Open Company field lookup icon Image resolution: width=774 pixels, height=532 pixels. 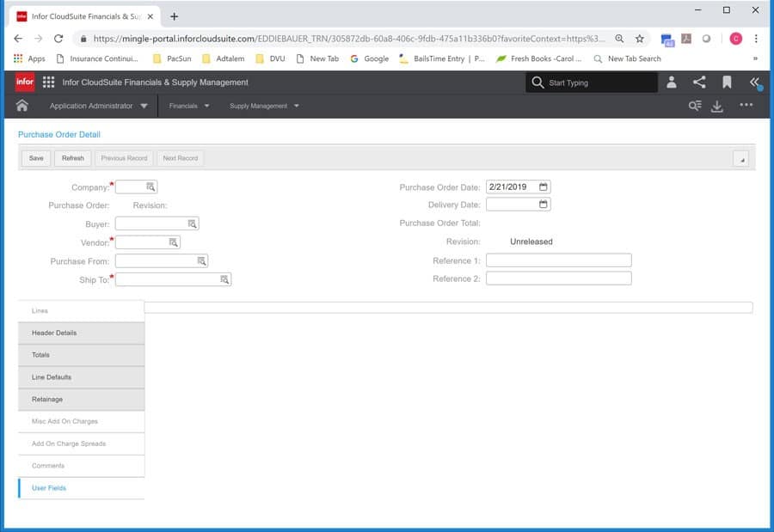150,187
